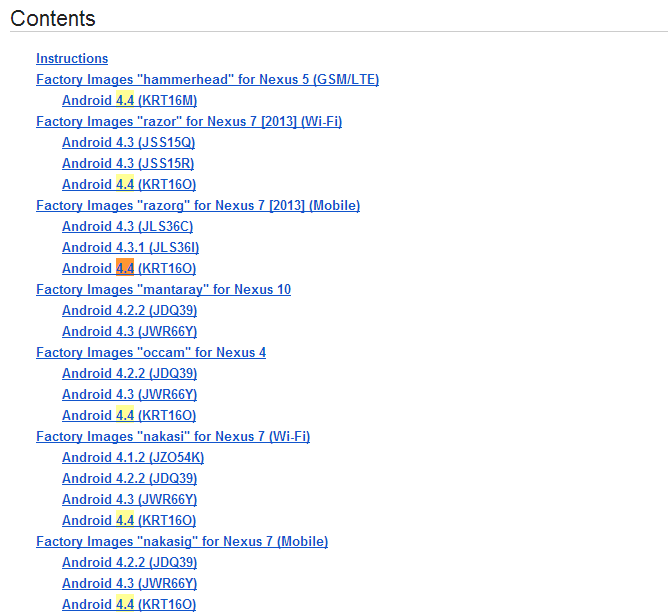Click Android 4.3 (JWR66Y) under occam

coord(130,394)
